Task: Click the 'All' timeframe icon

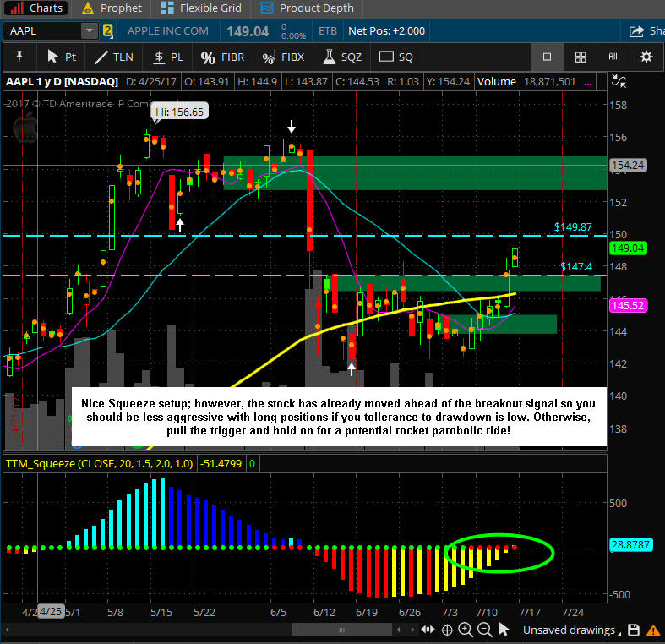Action: [613, 57]
